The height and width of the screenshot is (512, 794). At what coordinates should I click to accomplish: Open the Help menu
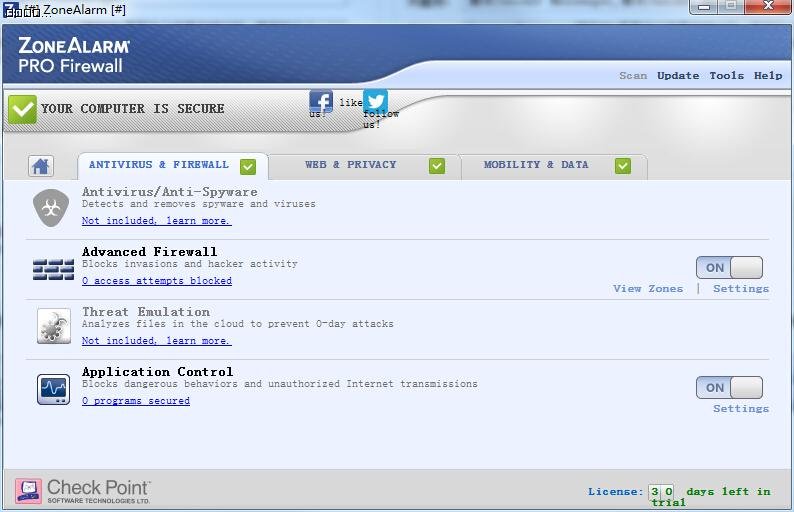(768, 75)
